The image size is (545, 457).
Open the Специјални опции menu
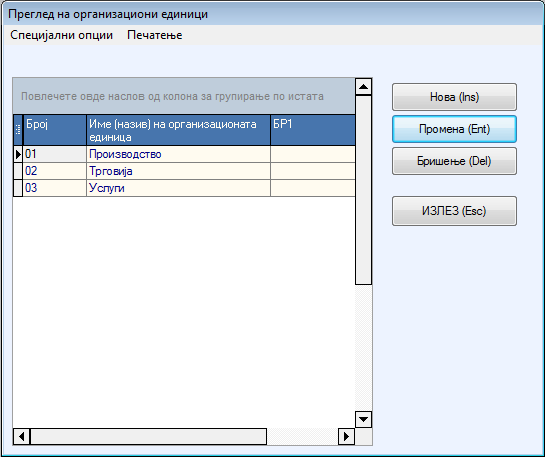[x=62, y=35]
